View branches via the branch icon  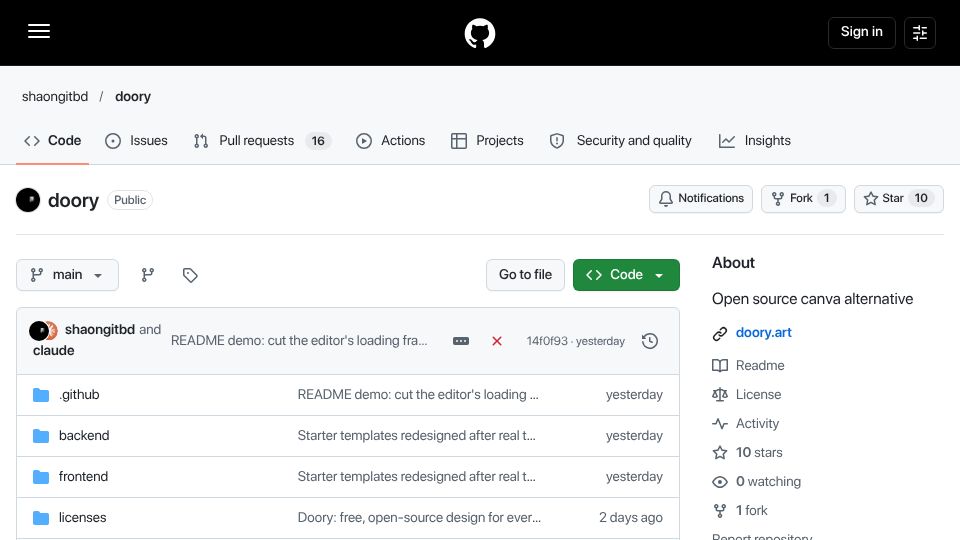(x=148, y=275)
